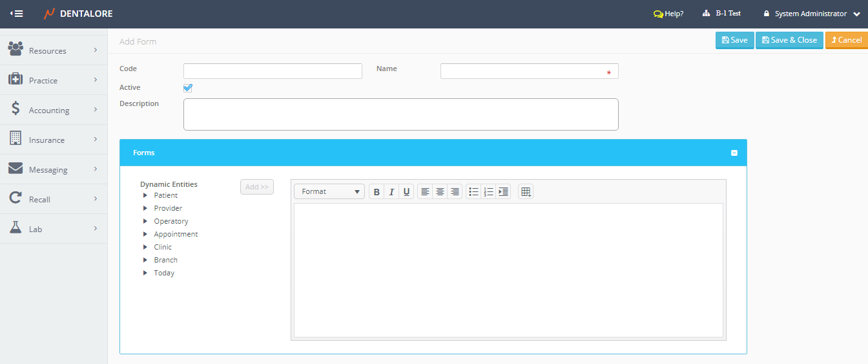Screen dimensions: 868x364
Task: Expand the Appointment tree node
Action: coord(145,234)
